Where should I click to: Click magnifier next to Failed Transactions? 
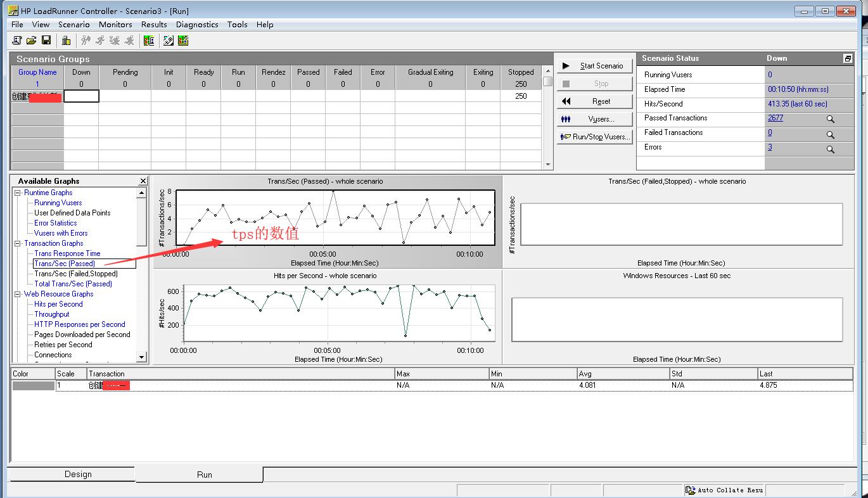tap(830, 134)
